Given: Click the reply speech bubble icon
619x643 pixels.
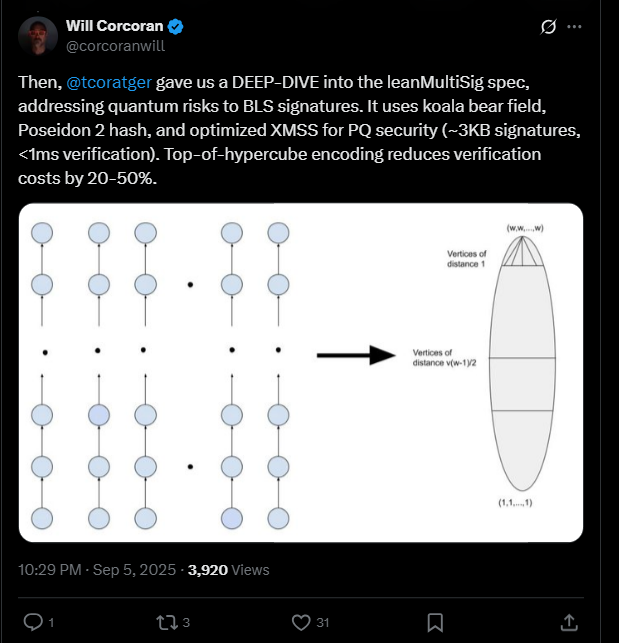Looking at the screenshot, I should click(x=33, y=622).
